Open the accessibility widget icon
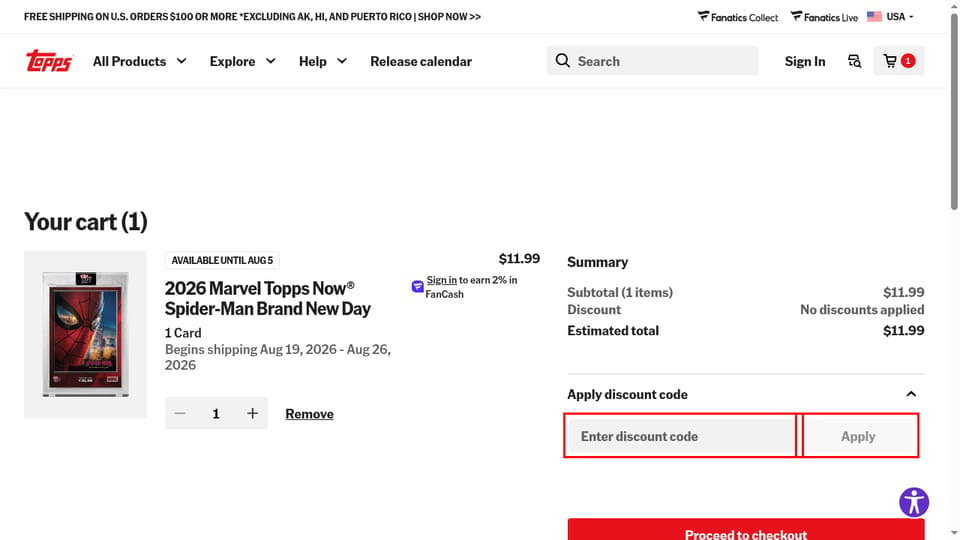Screen dimensions: 960x540 coord(913,502)
